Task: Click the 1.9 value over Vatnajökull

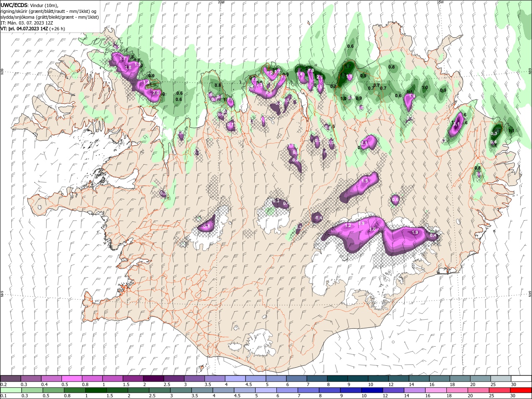Action: (414, 232)
